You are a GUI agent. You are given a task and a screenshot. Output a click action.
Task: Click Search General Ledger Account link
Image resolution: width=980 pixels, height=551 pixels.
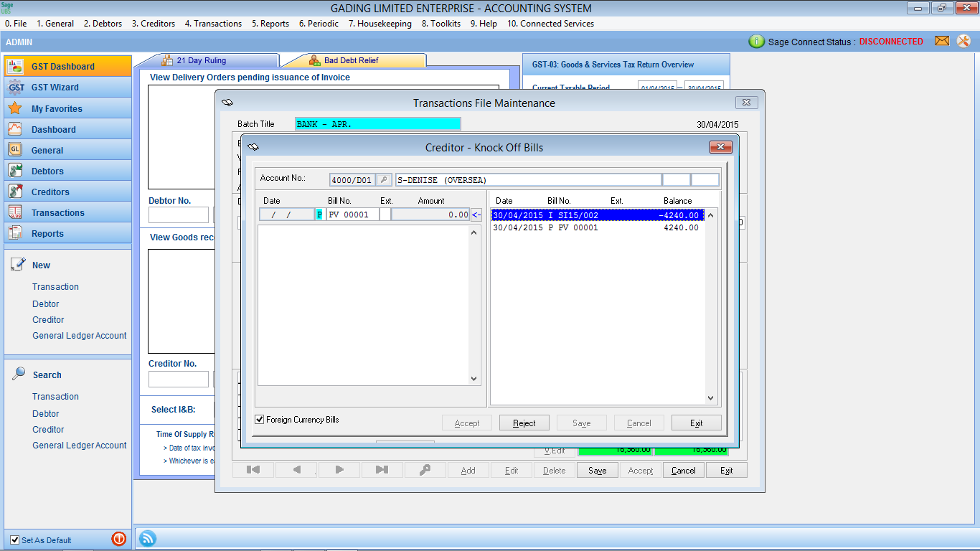pyautogui.click(x=80, y=446)
